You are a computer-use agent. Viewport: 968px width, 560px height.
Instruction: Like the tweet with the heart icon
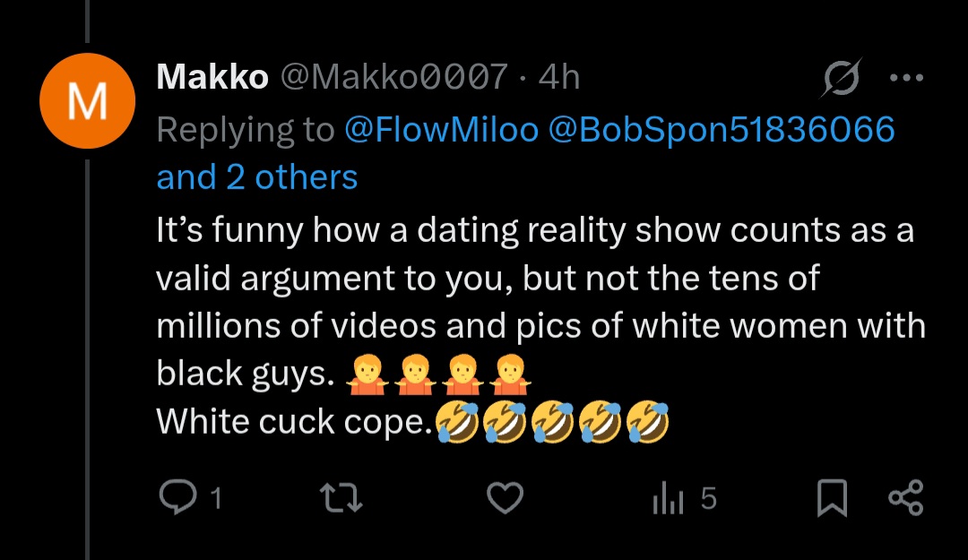pos(505,498)
